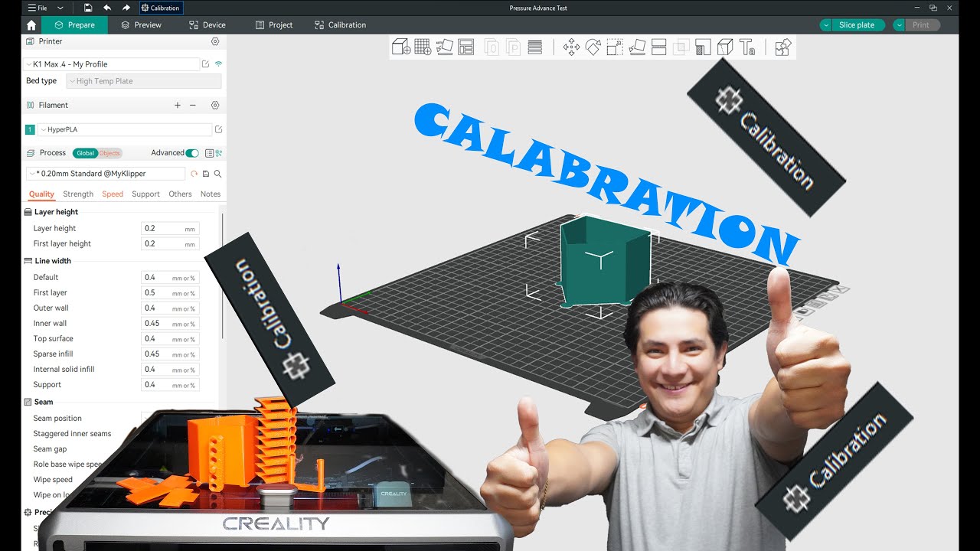Select the Move tool icon

pyautogui.click(x=571, y=47)
